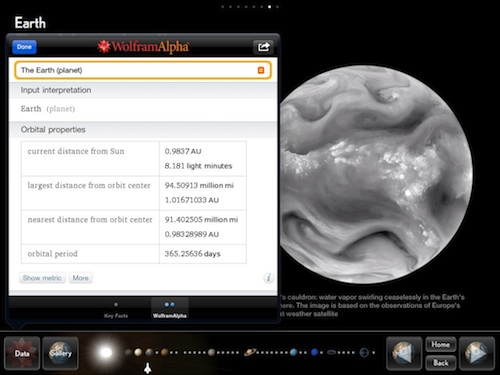
Task: Focus the 'The Earth (planet)' search field
Action: [x=143, y=70]
